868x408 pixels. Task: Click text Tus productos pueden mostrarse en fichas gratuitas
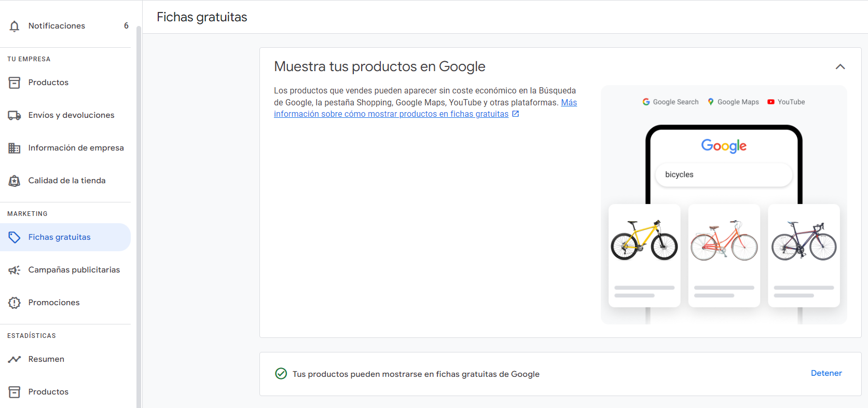[x=416, y=374]
